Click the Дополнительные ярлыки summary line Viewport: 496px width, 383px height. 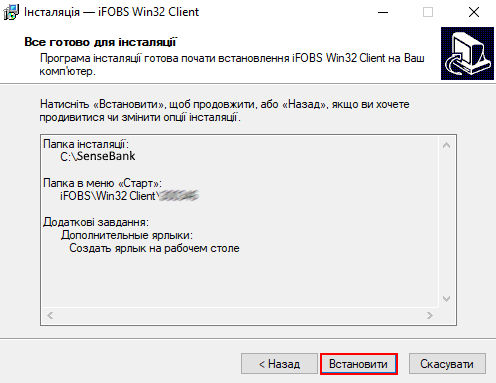pos(127,235)
